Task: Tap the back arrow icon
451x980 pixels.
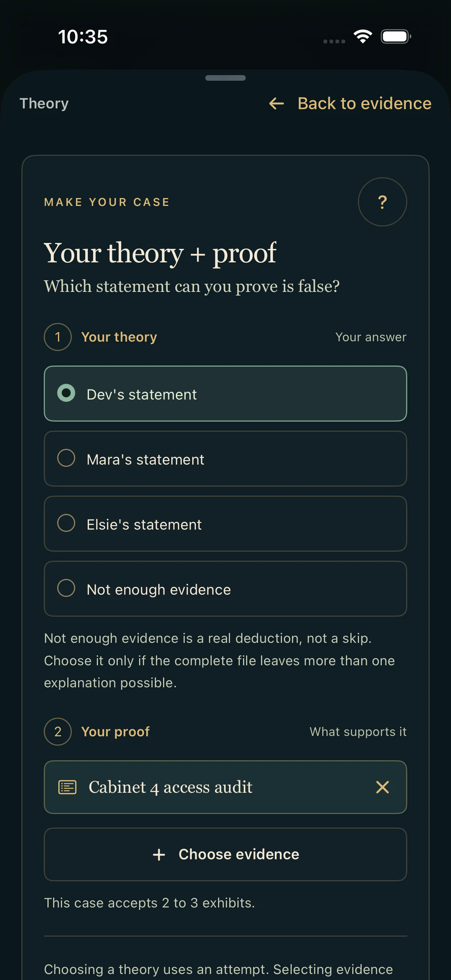Action: [276, 104]
